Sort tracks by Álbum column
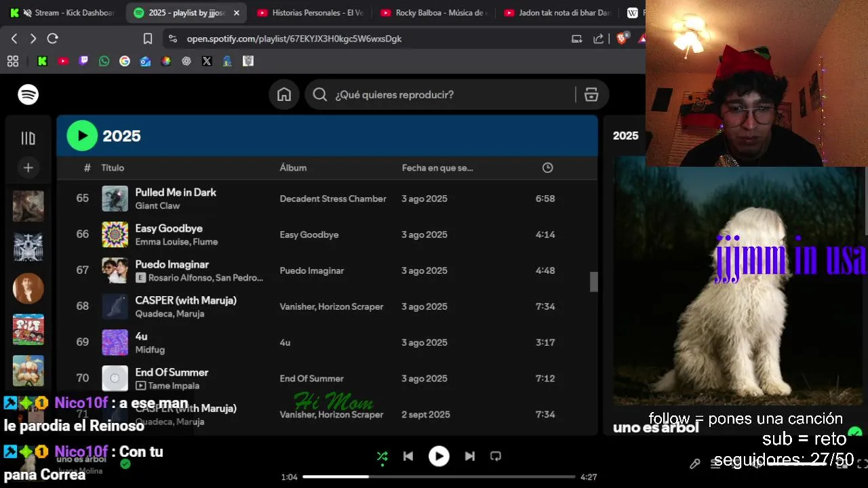Screen dimensions: 868x488 point(293,167)
